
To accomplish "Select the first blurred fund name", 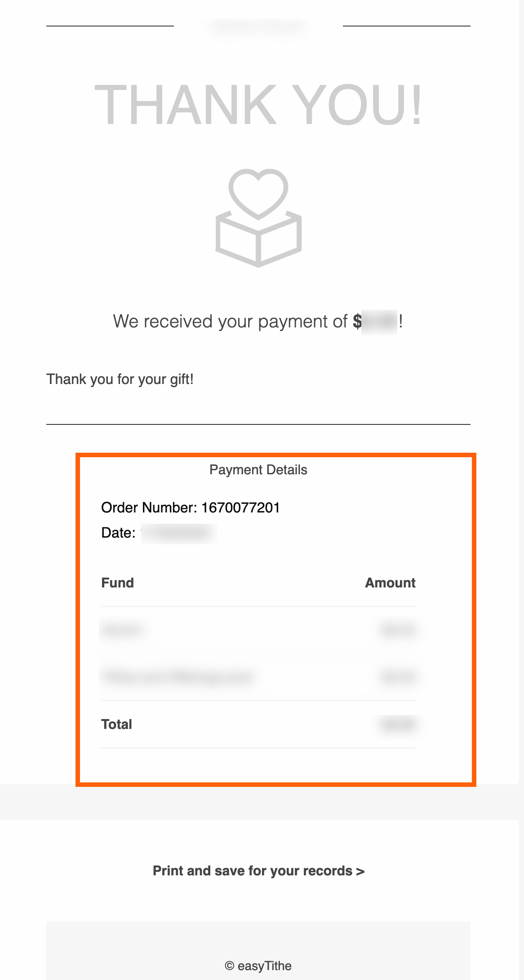I will [123, 630].
